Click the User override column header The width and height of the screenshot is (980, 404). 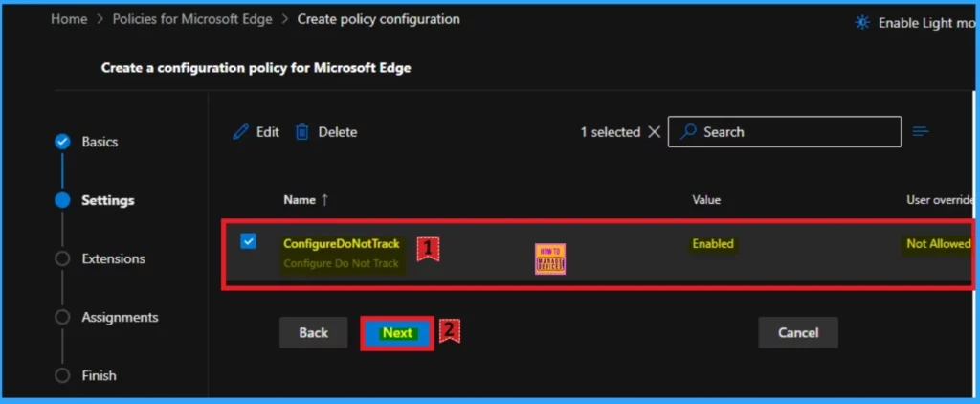940,200
